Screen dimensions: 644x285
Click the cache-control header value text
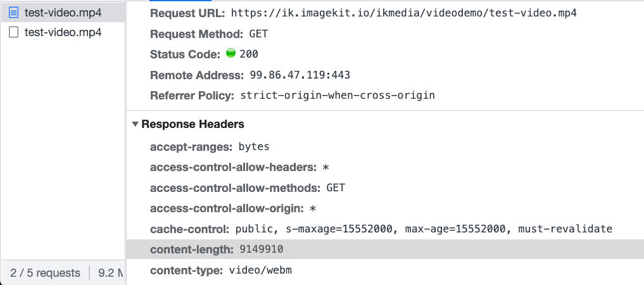pos(424,229)
